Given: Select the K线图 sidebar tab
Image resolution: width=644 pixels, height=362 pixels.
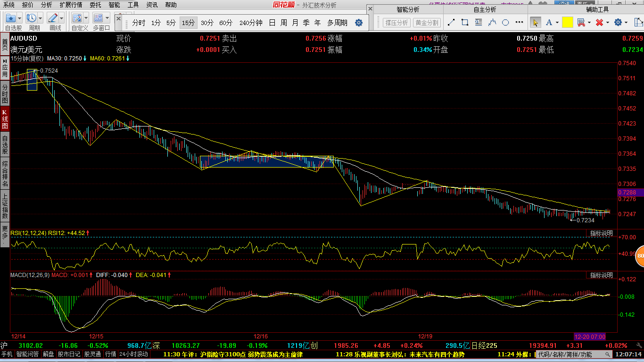Looking at the screenshot, I should [x=5, y=119].
